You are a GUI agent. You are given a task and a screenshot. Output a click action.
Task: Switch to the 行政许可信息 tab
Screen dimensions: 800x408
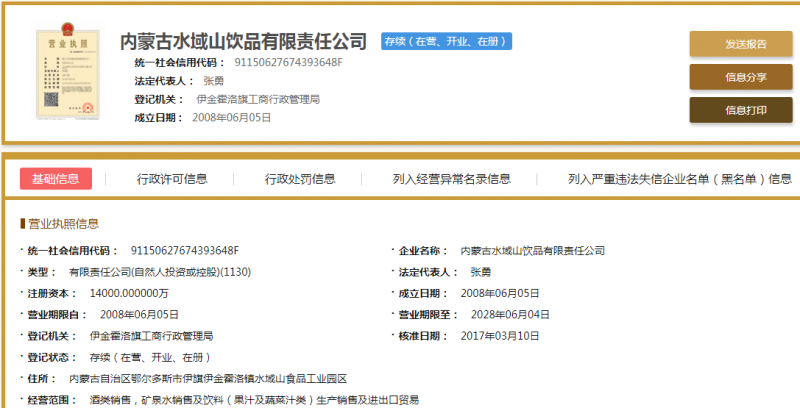(172, 179)
